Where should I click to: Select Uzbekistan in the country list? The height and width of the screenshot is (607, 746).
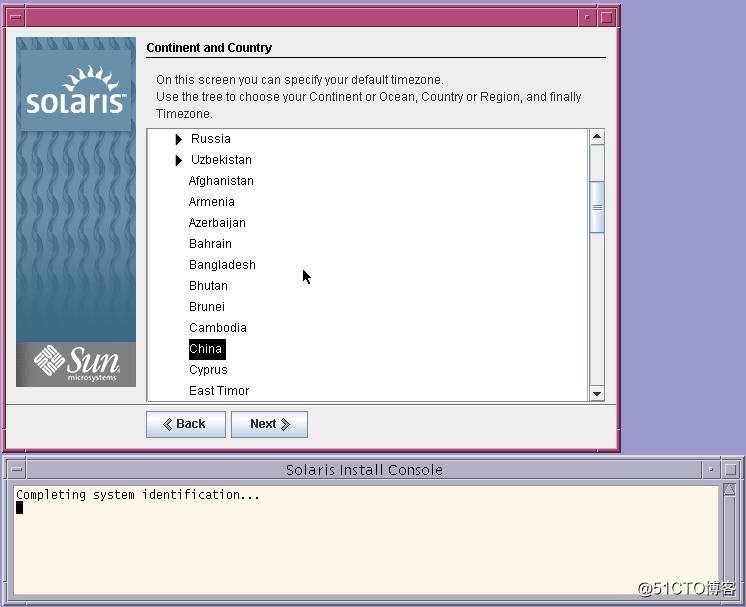[x=221, y=160]
